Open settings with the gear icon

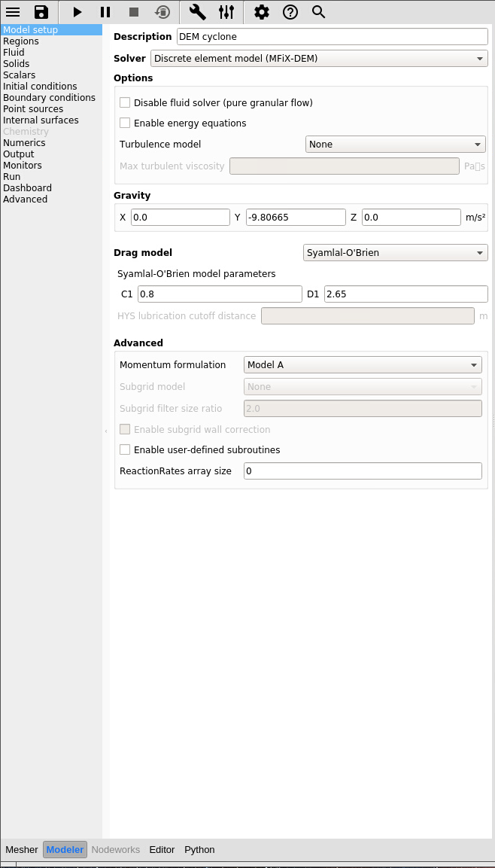(x=261, y=12)
